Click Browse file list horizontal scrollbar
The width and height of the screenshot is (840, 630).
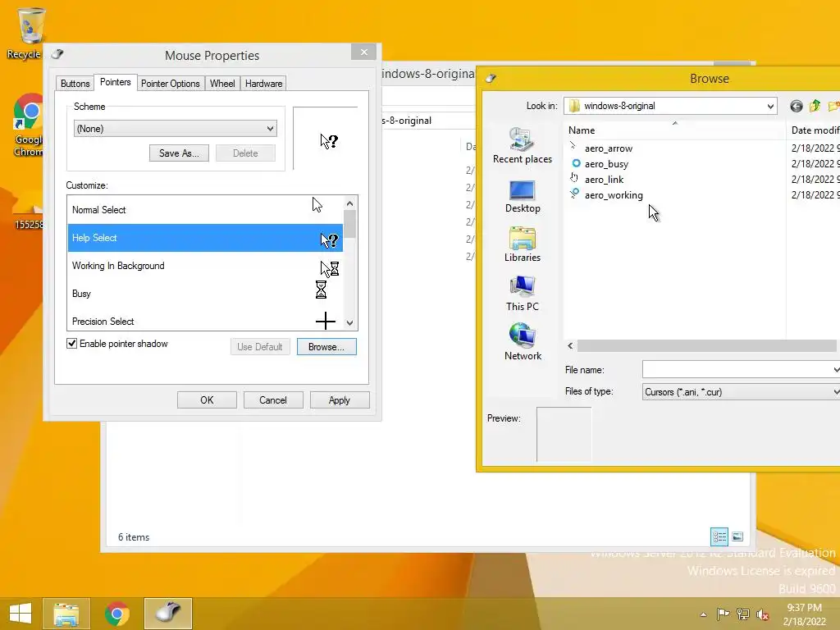pyautogui.click(x=706, y=346)
